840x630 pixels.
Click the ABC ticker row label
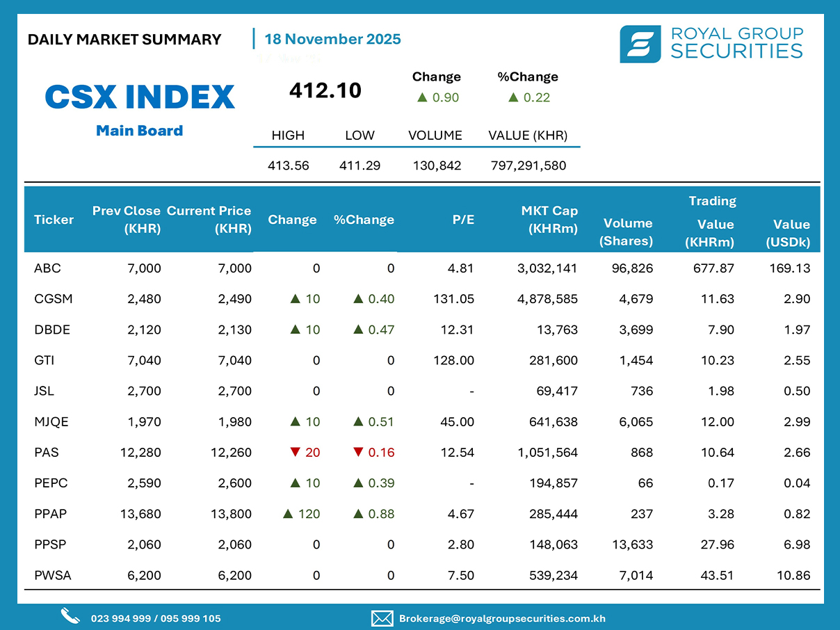pos(47,268)
